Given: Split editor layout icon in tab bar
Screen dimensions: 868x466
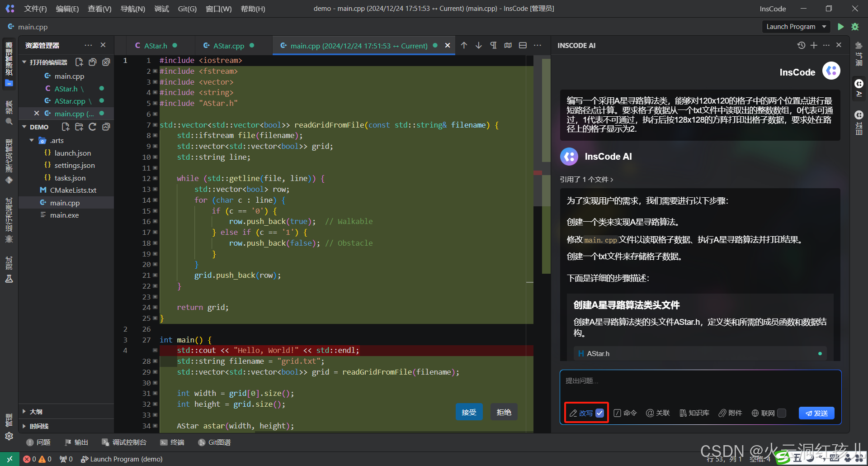Looking at the screenshot, I should pyautogui.click(x=523, y=45).
